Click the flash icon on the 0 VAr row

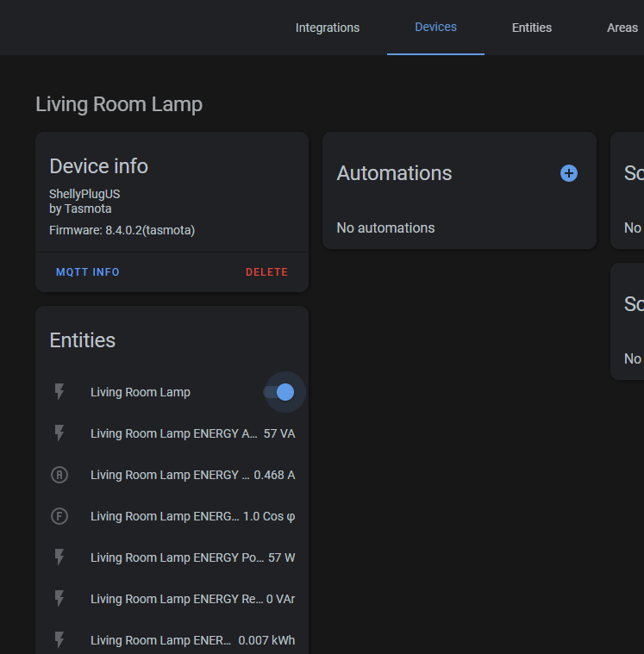coord(59,599)
